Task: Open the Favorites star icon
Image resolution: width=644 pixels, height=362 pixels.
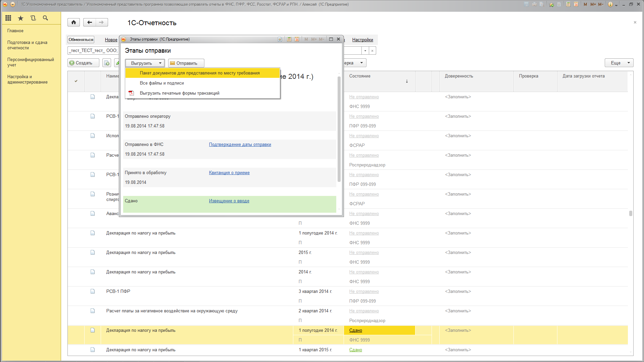Action: click(x=21, y=18)
